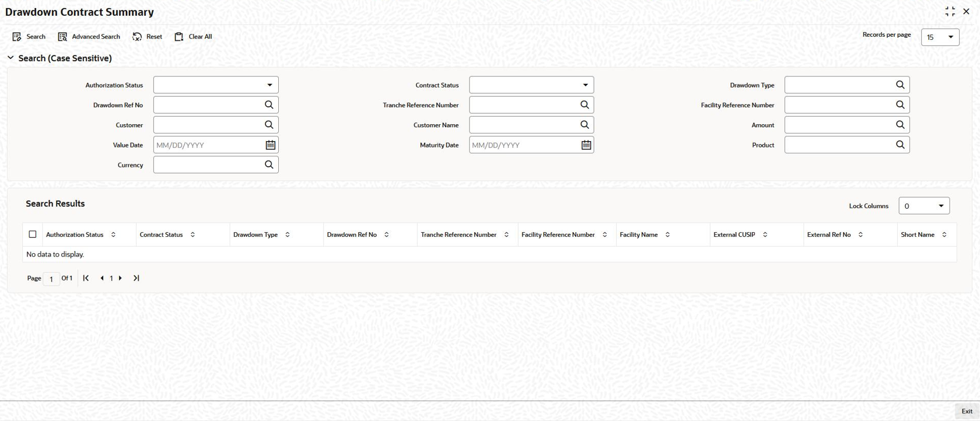Go to last results page
Screen dimensions: 980x421
coord(136,278)
